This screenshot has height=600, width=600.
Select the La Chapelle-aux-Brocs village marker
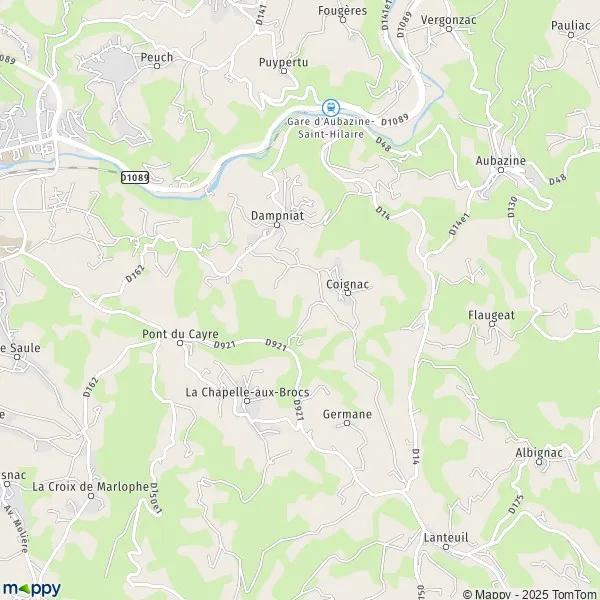click(247, 401)
